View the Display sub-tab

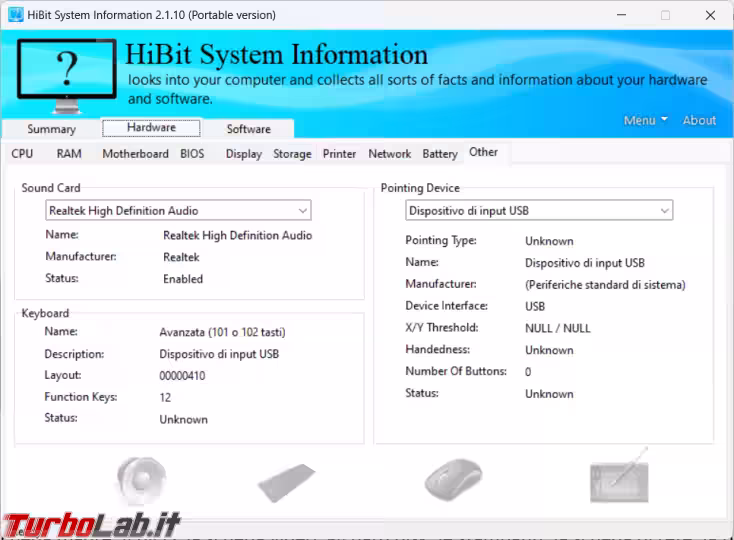click(x=243, y=154)
